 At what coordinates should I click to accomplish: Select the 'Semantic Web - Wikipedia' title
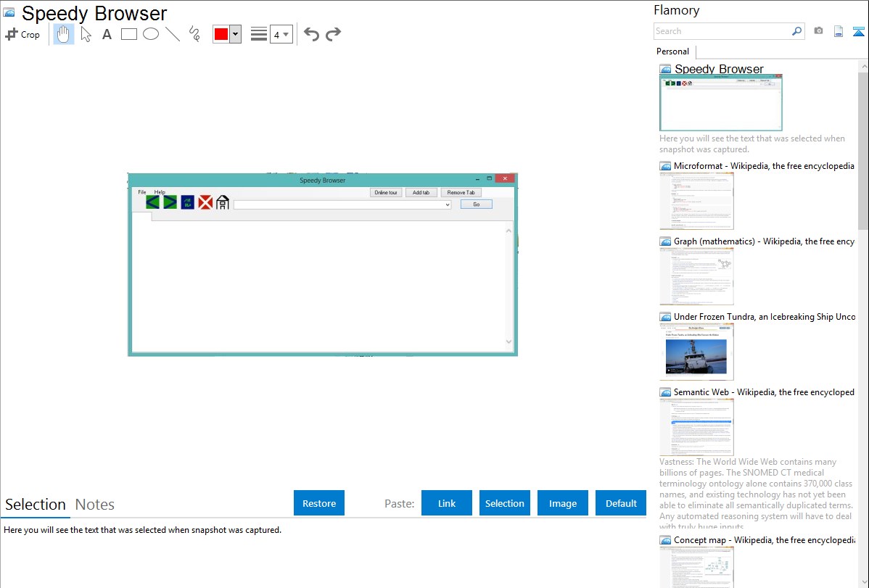pos(764,392)
